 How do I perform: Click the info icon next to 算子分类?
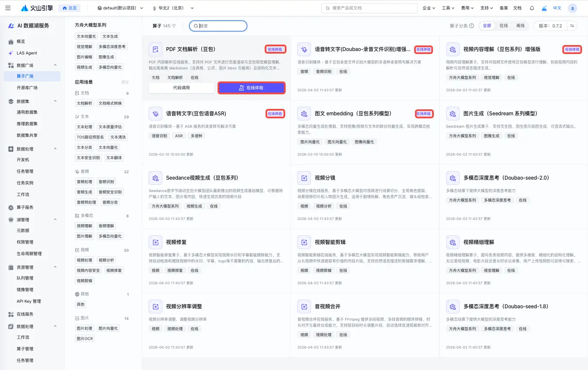click(x=472, y=26)
